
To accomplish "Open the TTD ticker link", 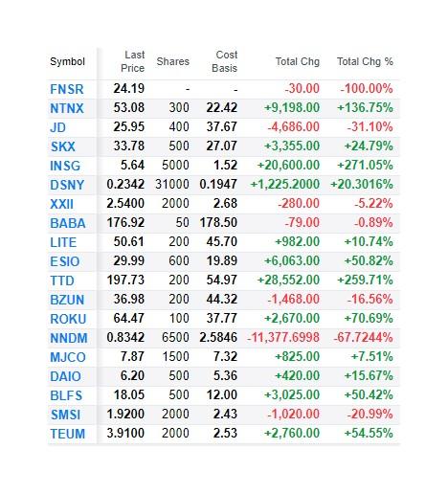I will pyautogui.click(x=62, y=281).
